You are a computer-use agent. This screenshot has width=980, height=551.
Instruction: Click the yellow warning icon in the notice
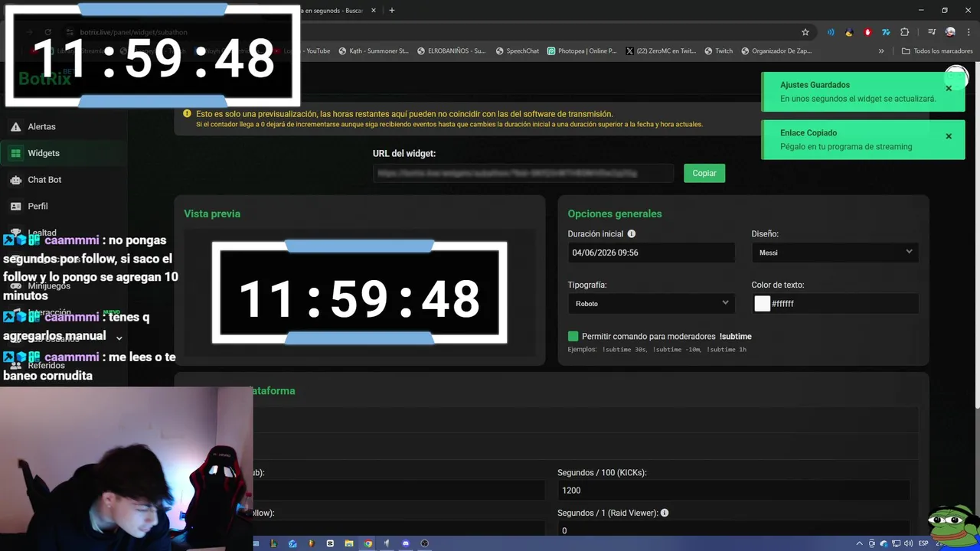187,113
